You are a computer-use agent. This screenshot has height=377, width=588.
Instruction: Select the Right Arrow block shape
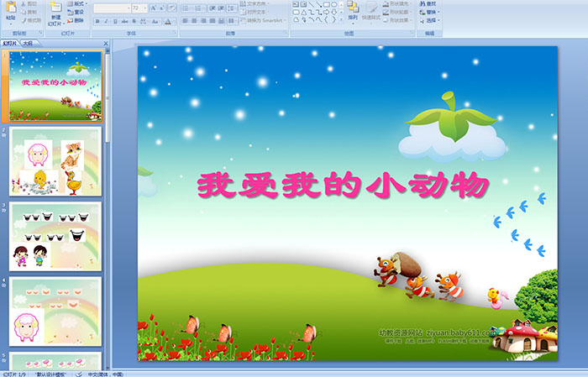click(x=326, y=13)
